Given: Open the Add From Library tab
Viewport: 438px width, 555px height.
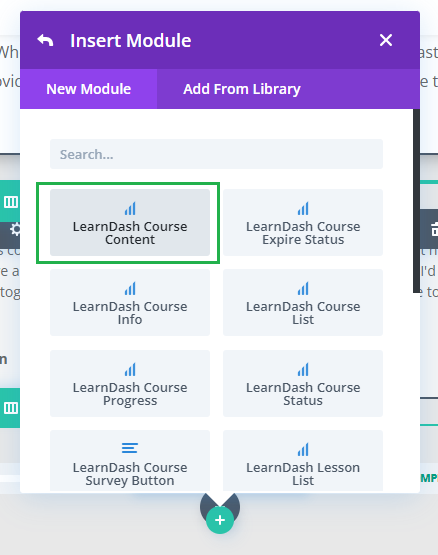Looking at the screenshot, I should point(242,89).
